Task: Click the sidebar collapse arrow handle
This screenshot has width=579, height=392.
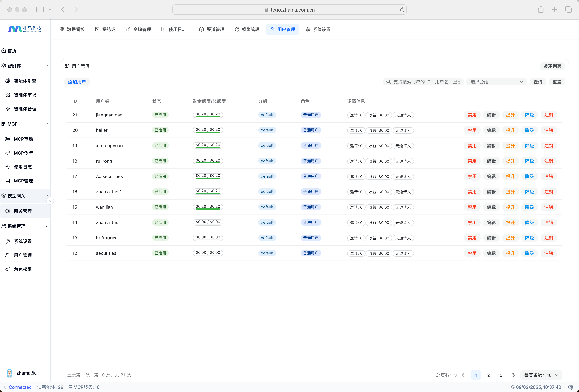Action: 50,201
